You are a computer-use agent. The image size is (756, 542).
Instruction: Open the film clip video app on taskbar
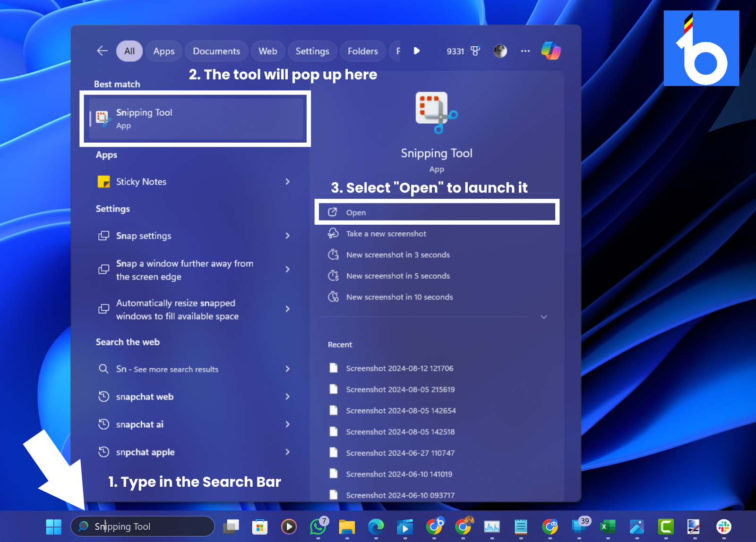coord(405,526)
